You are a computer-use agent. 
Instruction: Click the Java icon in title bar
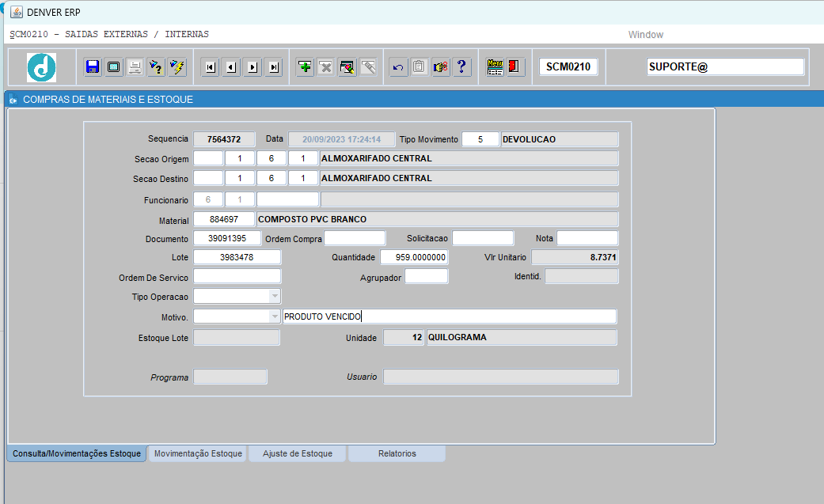[17, 12]
